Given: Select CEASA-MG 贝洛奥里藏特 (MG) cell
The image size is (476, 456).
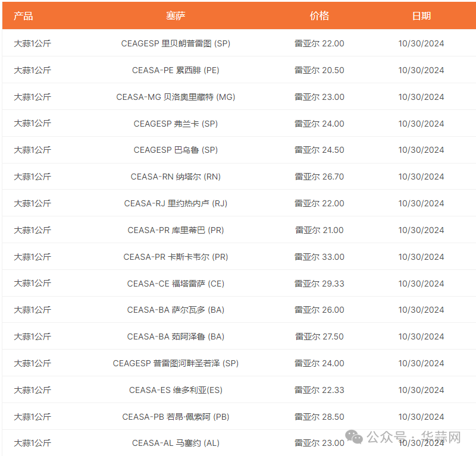Looking at the screenshot, I should pos(176,97).
